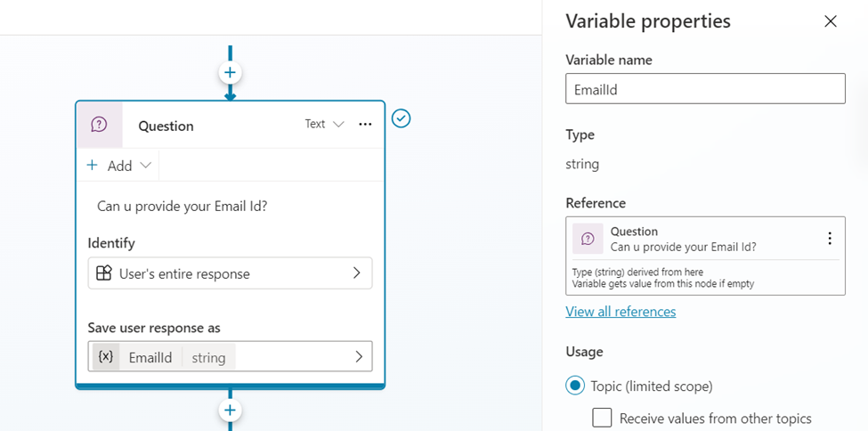Open the Reference card vertical dots menu
Screen dimensions: 868x431
point(830,239)
